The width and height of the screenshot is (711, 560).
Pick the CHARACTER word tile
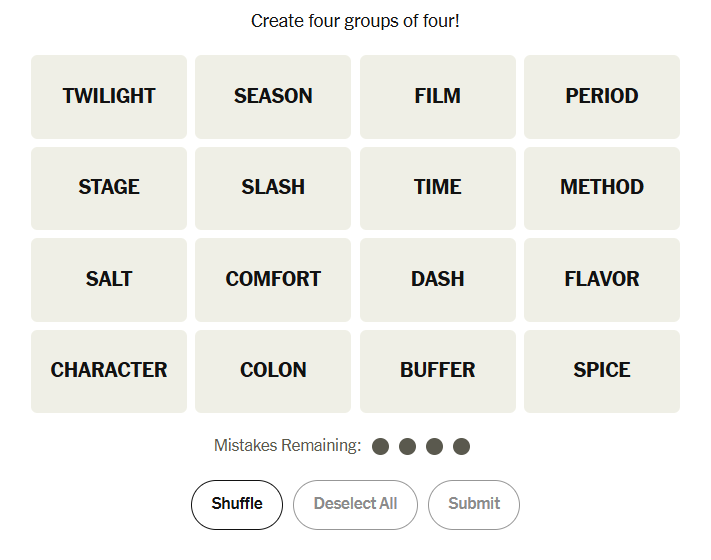(109, 371)
